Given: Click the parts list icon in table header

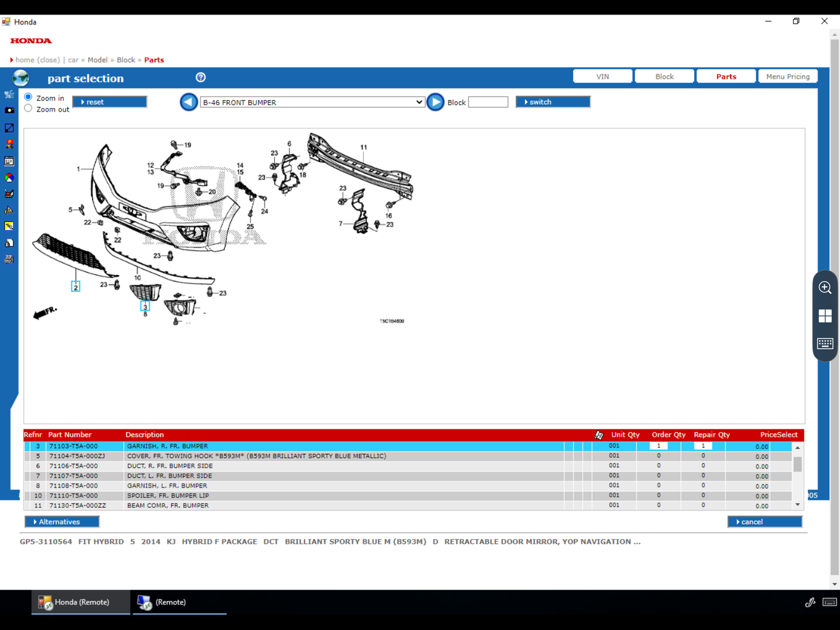Looking at the screenshot, I should tap(599, 435).
